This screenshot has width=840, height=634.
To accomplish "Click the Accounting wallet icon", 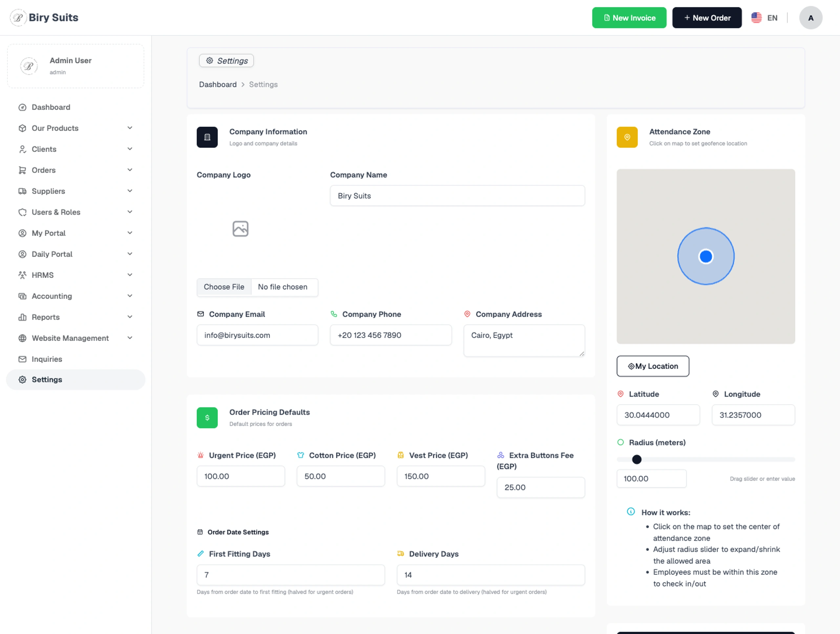I will tap(22, 296).
